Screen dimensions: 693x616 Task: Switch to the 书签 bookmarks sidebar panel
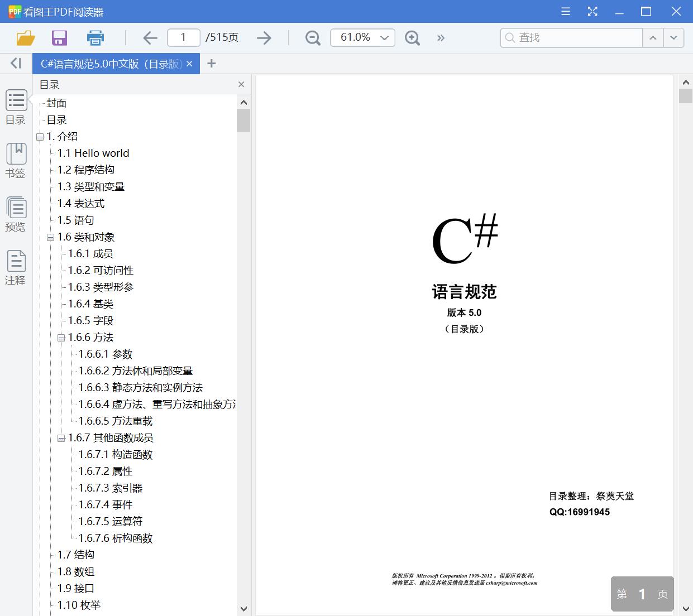(x=16, y=160)
